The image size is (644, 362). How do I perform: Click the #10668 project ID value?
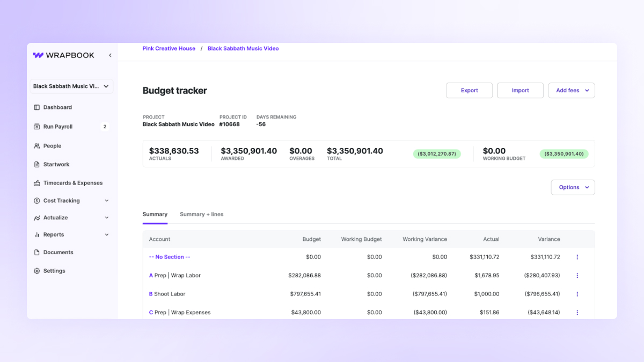pyautogui.click(x=230, y=124)
